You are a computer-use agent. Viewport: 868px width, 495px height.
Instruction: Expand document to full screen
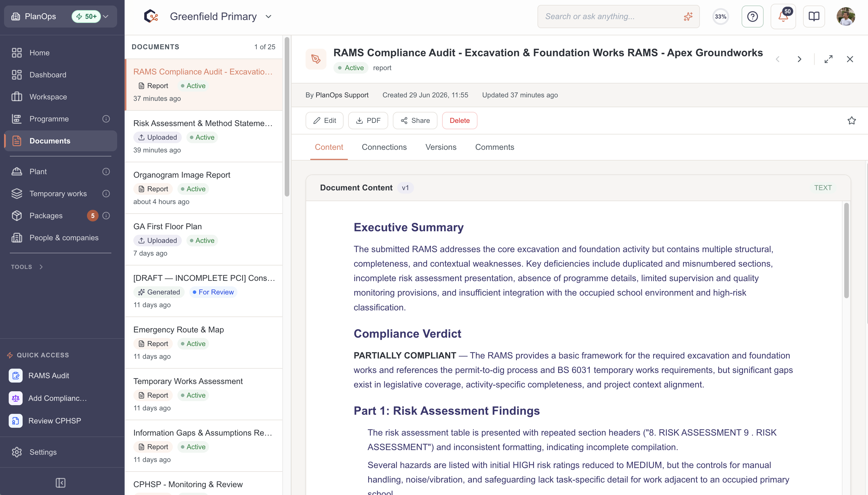coord(828,59)
